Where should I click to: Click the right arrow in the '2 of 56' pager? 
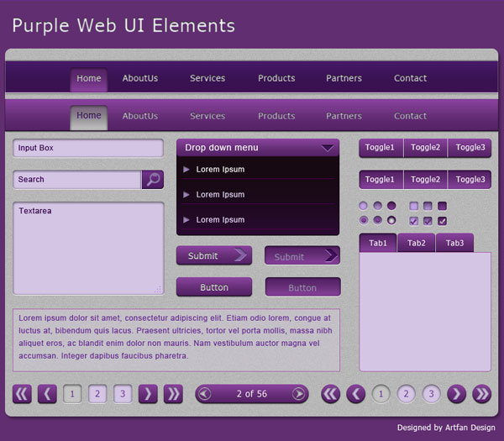[x=299, y=394]
